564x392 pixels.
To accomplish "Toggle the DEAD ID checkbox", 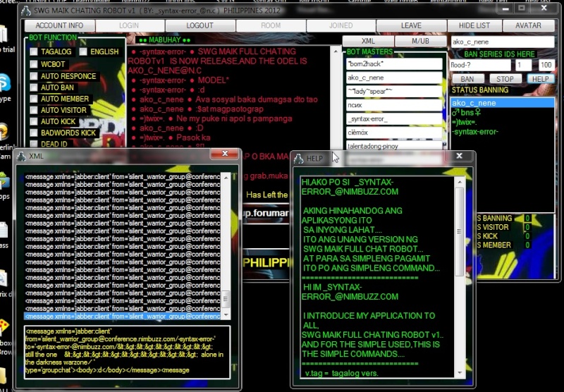I will [x=34, y=144].
